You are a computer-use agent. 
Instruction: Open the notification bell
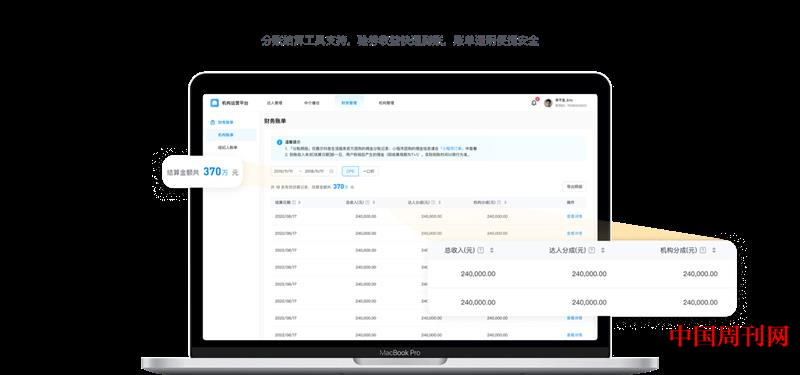(534, 103)
